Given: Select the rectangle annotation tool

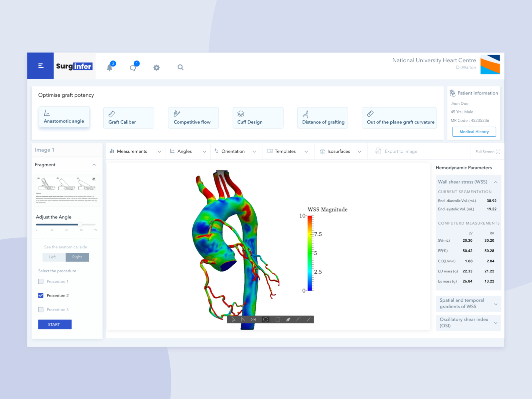Looking at the screenshot, I should click(x=278, y=319).
